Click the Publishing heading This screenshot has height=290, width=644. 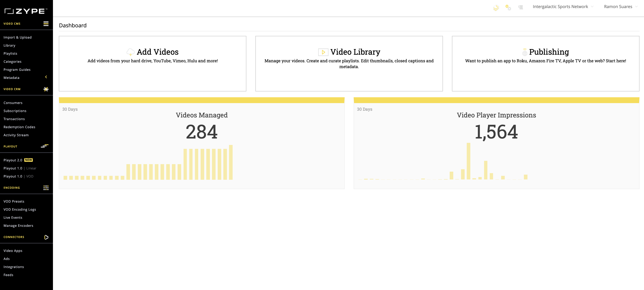pos(549,52)
